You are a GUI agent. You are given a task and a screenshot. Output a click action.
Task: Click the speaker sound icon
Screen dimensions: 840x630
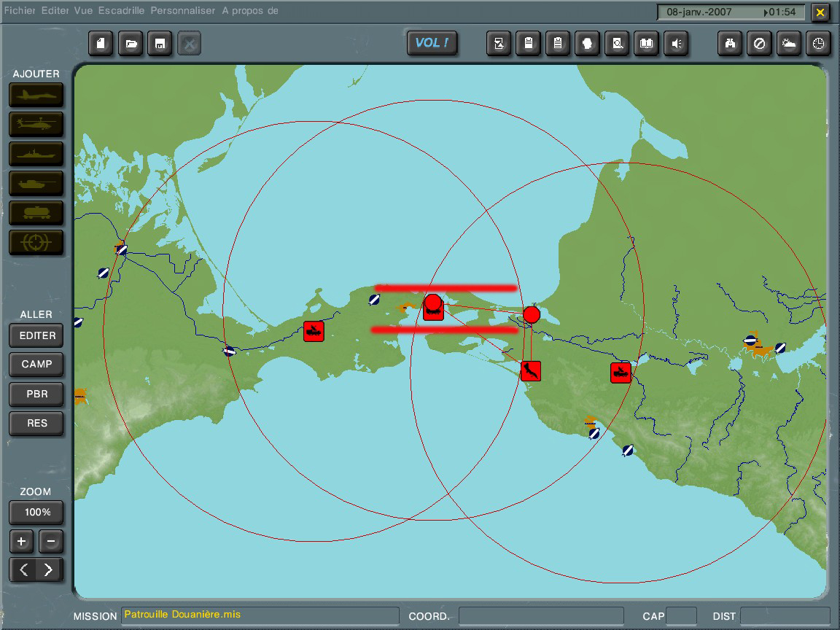676,44
